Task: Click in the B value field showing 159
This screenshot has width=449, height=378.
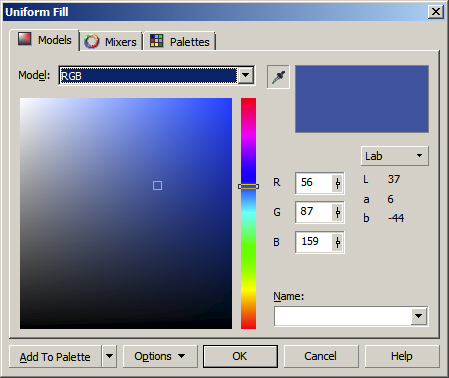Action: (x=314, y=242)
